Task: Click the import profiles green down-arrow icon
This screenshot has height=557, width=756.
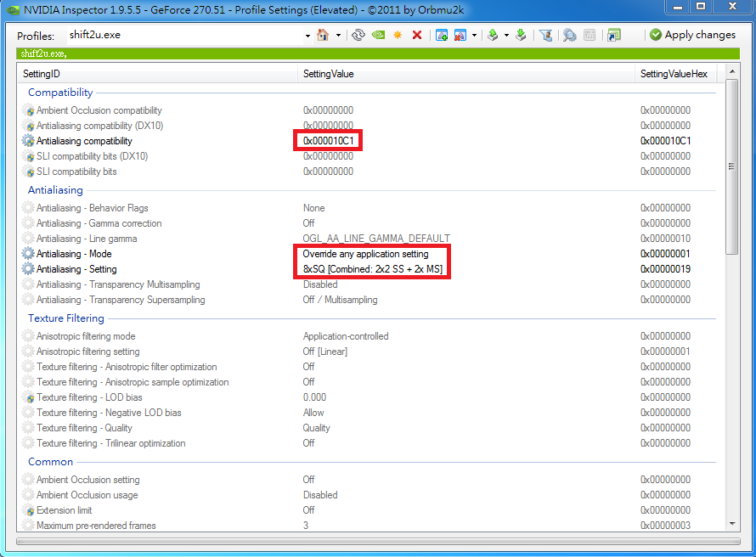Action: click(x=521, y=35)
